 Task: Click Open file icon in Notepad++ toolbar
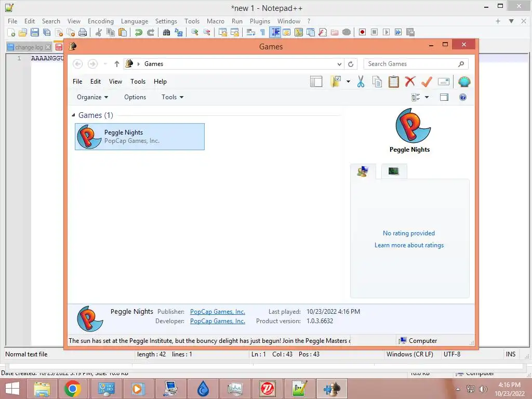point(23,32)
